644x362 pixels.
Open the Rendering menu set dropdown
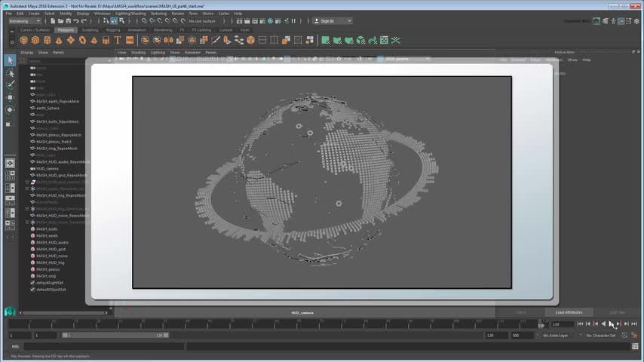coord(25,21)
